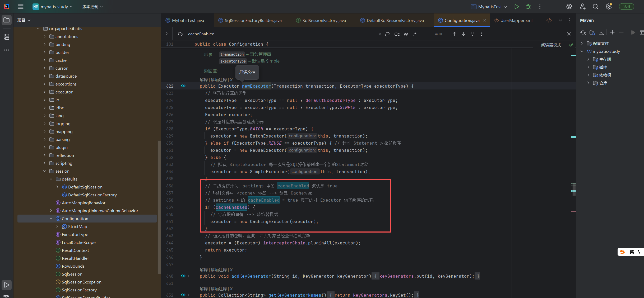Toggle match case Cc option
The height and width of the screenshot is (298, 644).
point(397,34)
